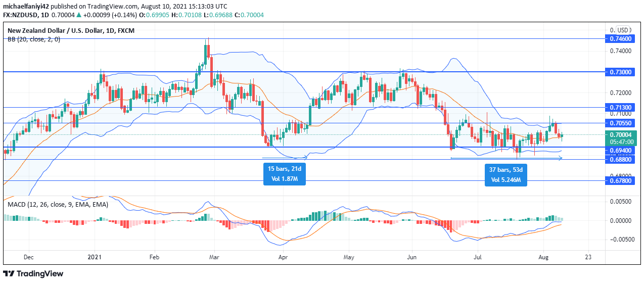
Task: Click the '15 bars, 21d' measurement box
Action: pos(285,173)
